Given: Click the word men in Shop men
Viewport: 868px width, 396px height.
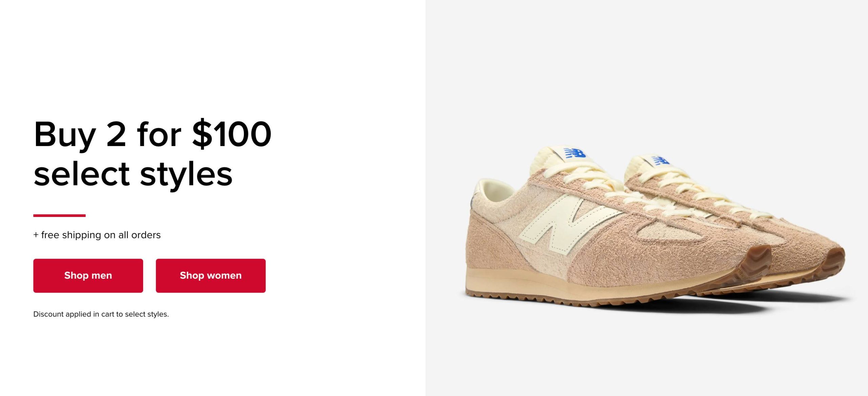Looking at the screenshot, I should [x=102, y=276].
